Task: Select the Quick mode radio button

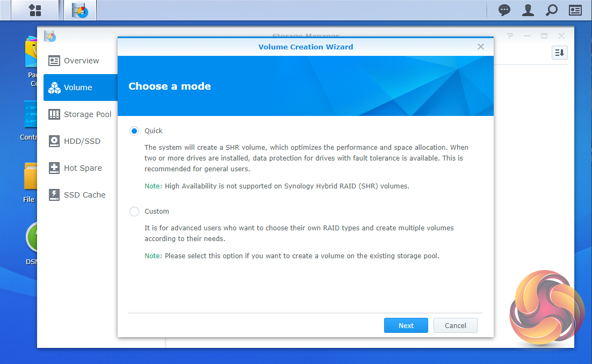Action: tap(134, 131)
